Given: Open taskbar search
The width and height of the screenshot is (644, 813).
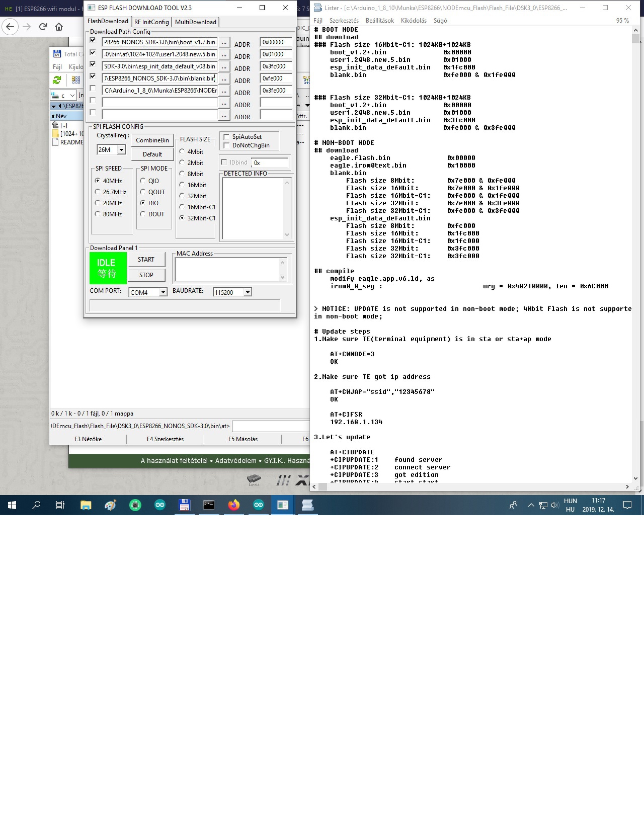Looking at the screenshot, I should 36,505.
